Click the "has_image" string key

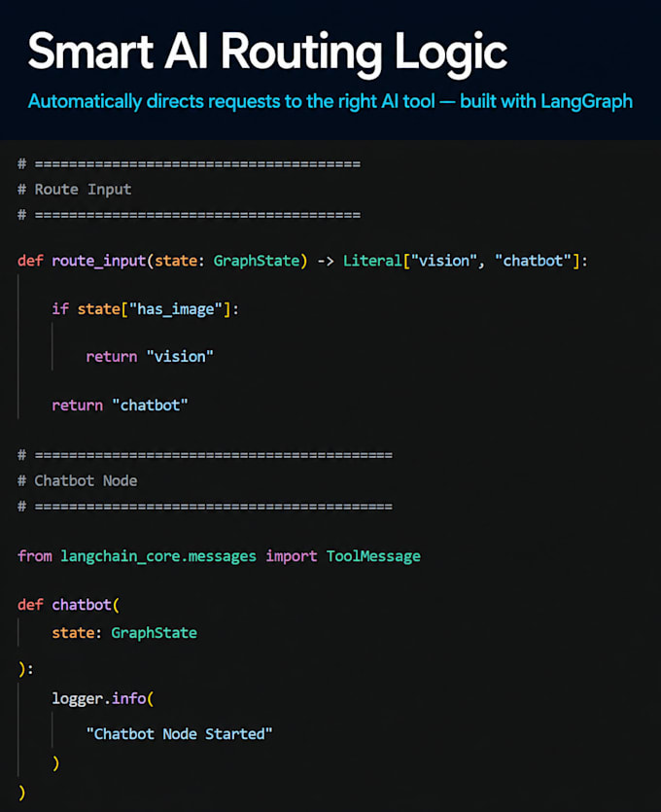tap(176, 309)
